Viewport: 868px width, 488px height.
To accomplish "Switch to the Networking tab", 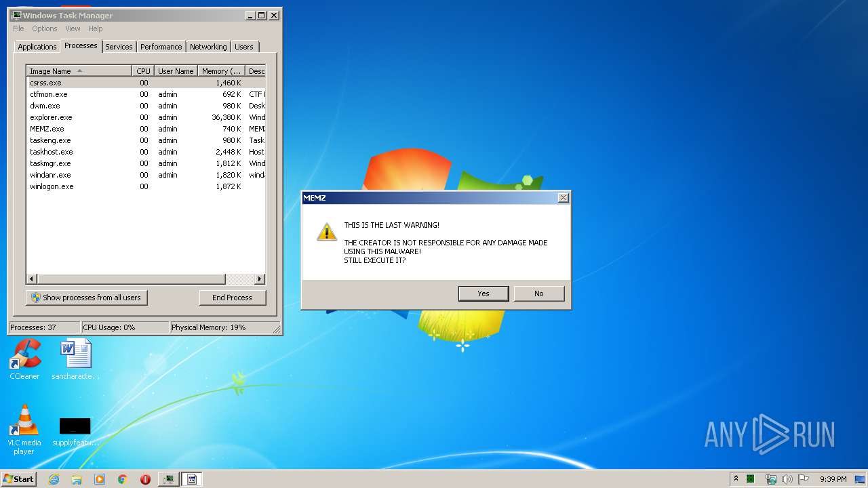I will (208, 47).
